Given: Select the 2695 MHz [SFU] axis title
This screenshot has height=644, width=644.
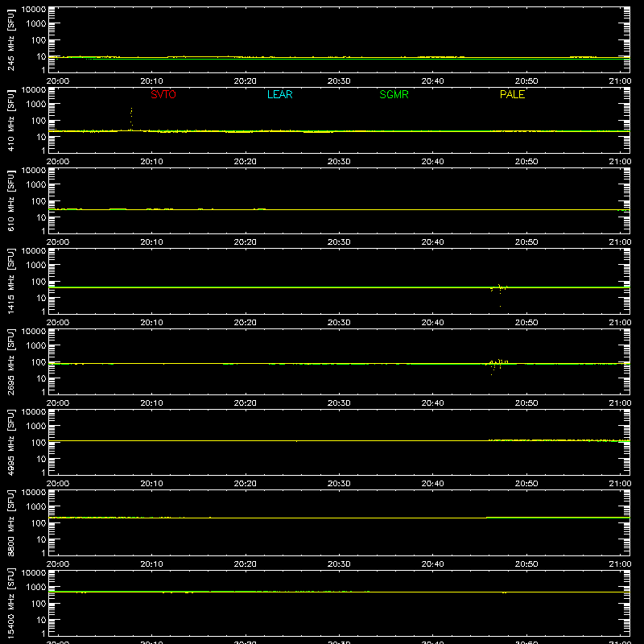Looking at the screenshot, I should (10, 361).
